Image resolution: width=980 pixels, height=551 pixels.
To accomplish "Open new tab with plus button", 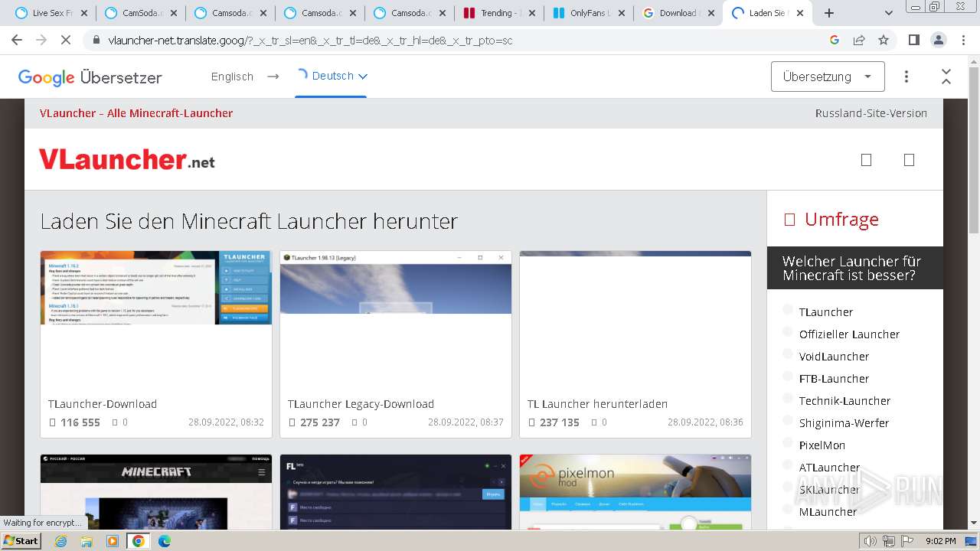I will (x=829, y=13).
